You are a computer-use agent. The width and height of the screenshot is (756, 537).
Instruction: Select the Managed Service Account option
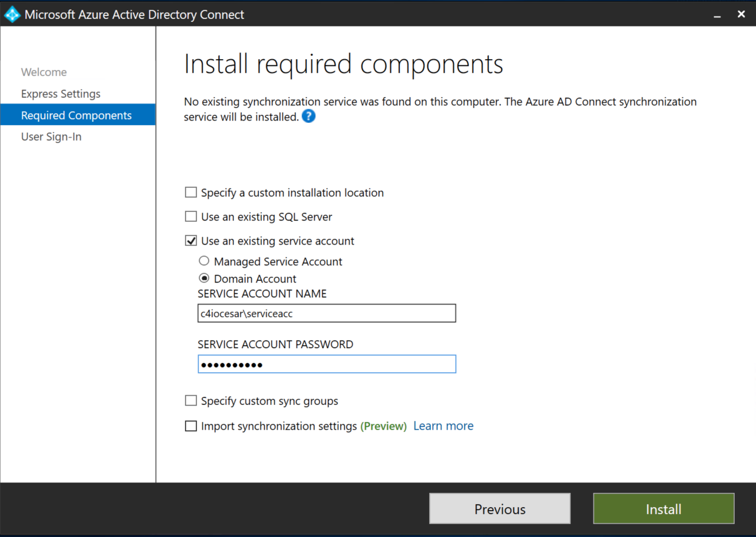(x=204, y=261)
